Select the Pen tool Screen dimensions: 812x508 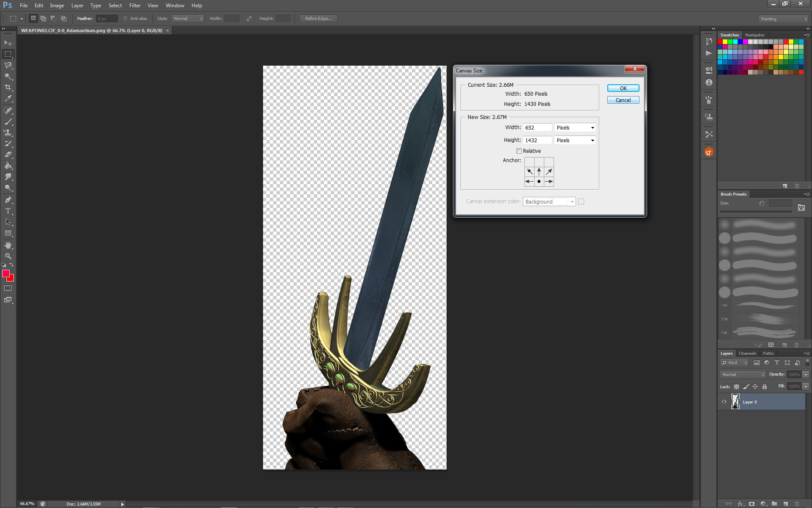point(8,200)
